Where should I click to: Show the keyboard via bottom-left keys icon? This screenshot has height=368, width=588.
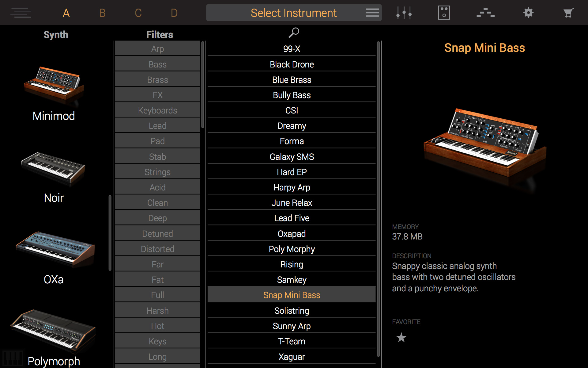pyautogui.click(x=12, y=358)
